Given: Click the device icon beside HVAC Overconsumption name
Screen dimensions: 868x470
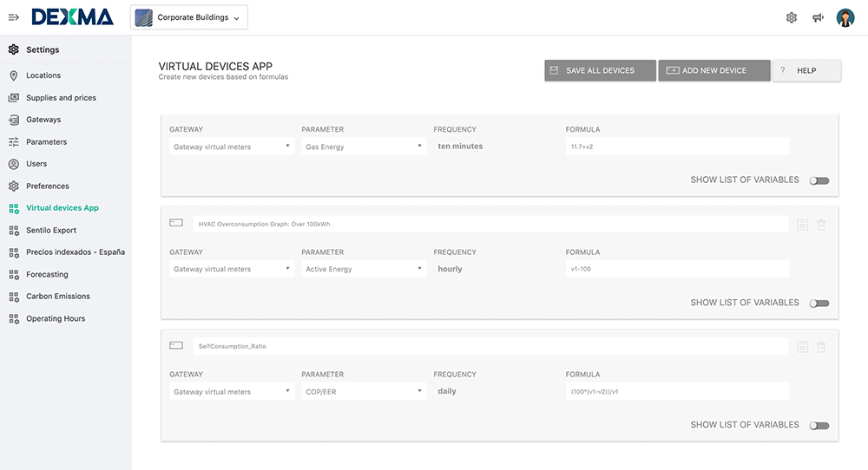Looking at the screenshot, I should point(176,223).
